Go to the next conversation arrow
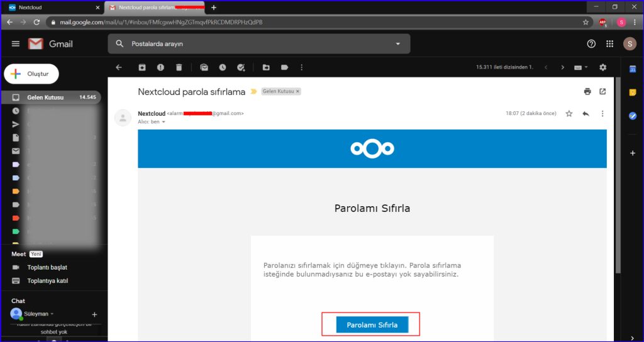The height and width of the screenshot is (342, 644). click(563, 67)
